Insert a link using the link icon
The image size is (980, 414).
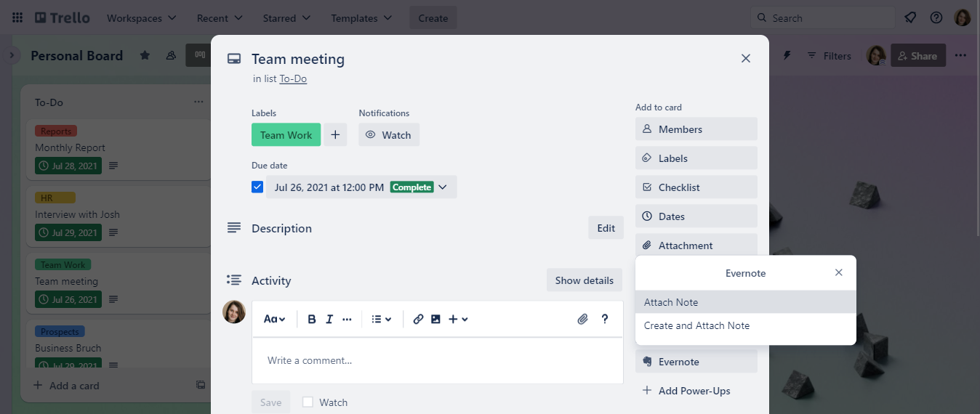click(418, 319)
